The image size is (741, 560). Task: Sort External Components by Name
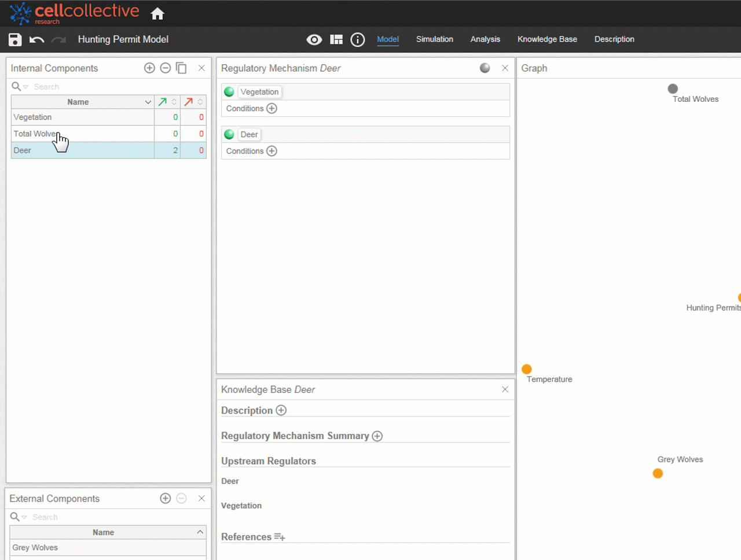tap(108, 532)
